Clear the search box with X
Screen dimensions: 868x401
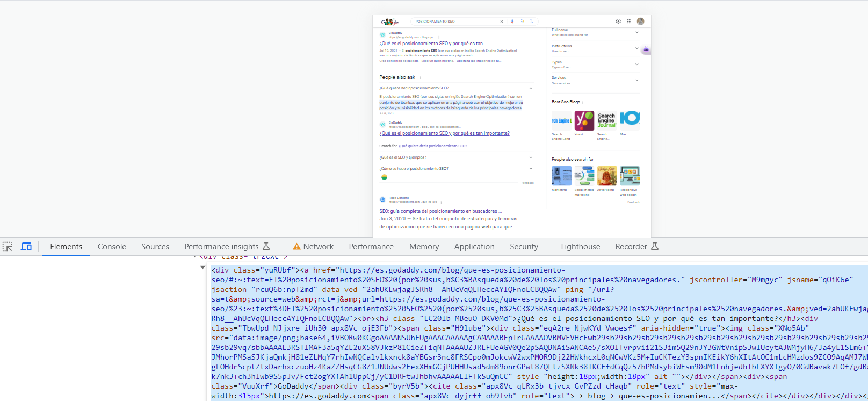[502, 22]
